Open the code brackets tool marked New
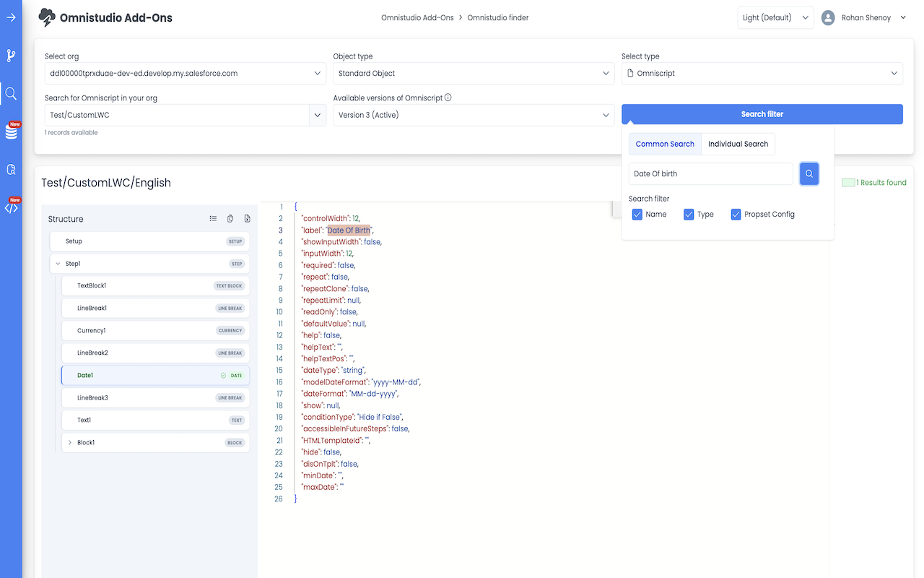Image resolution: width=924 pixels, height=578 pixels. 12,207
